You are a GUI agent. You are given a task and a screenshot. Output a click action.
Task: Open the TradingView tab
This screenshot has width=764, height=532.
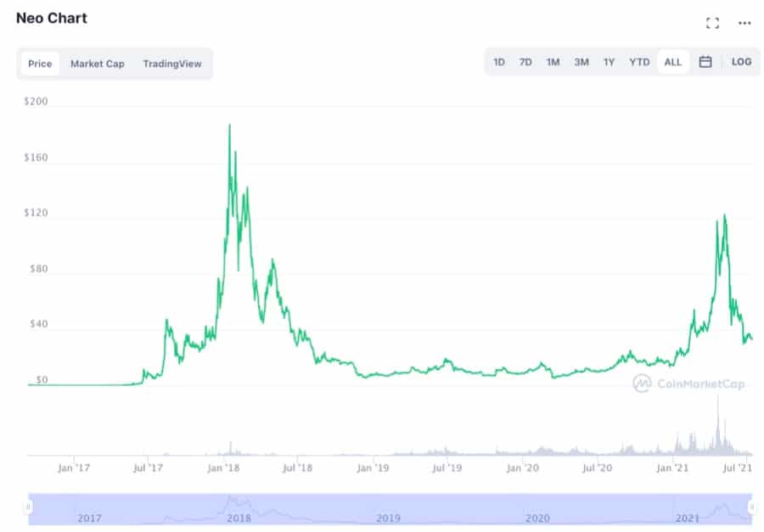172,64
